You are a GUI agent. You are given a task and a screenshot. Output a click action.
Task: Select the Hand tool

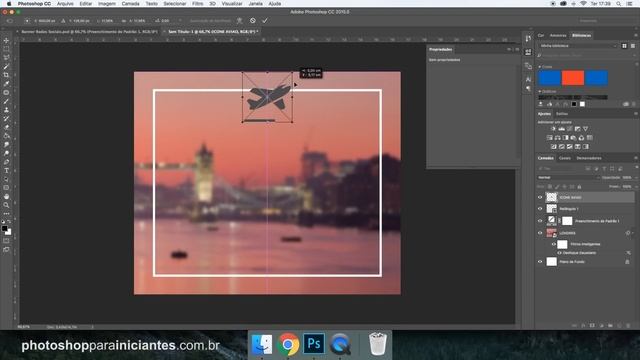coord(6,197)
